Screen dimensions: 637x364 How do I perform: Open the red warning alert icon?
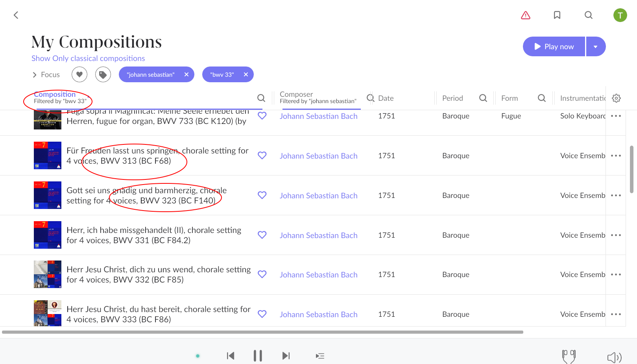point(526,15)
